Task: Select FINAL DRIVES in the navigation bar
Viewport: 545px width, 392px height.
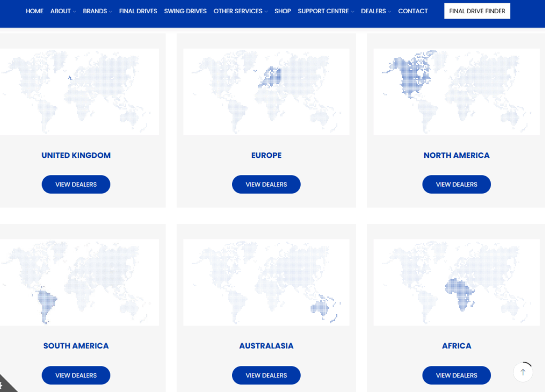Action: click(138, 11)
